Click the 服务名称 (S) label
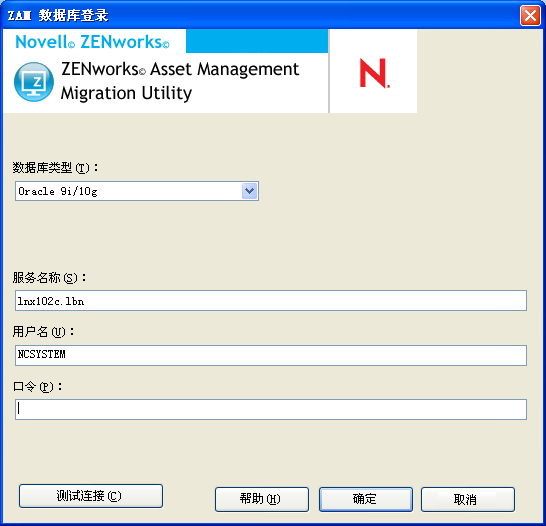Image resolution: width=546 pixels, height=526 pixels. [49, 278]
